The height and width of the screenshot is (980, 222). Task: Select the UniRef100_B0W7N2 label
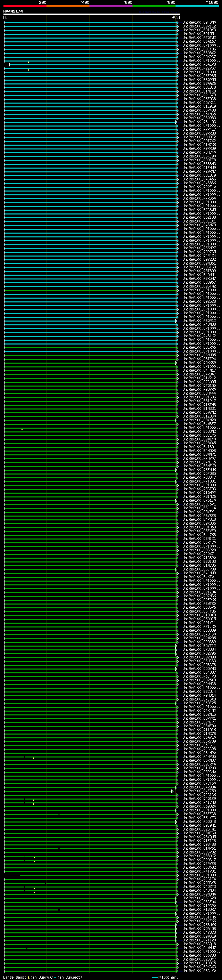199,412
